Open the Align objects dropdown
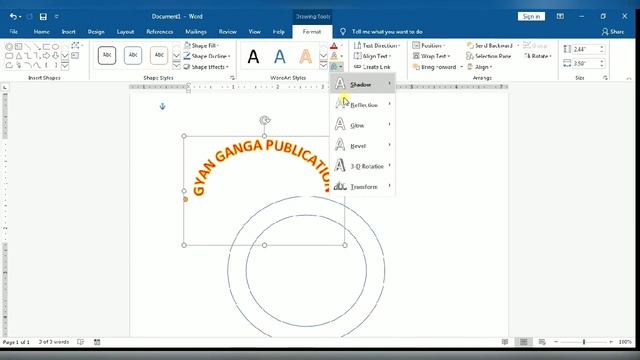The image size is (640, 360). 480,67
